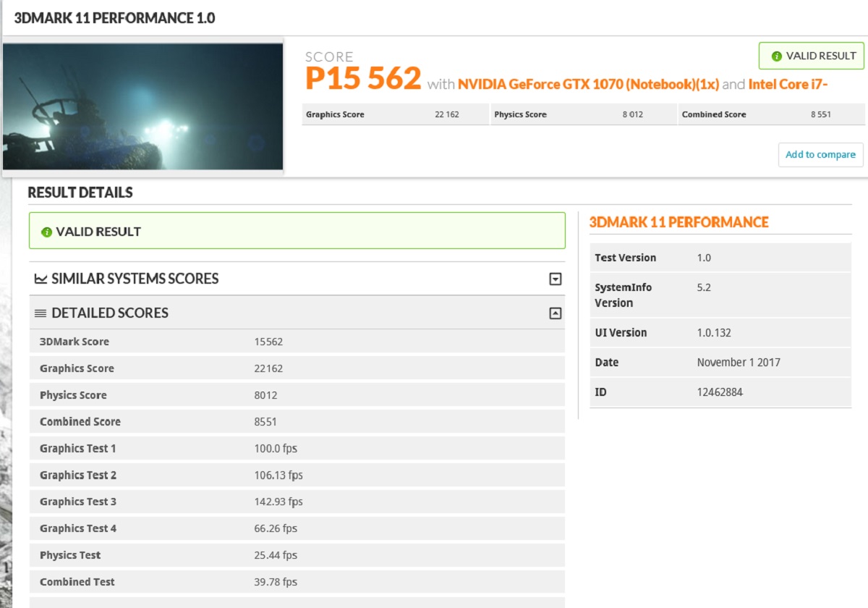Click the green check icon in Result Details banner
This screenshot has height=608, width=868.
pos(47,232)
